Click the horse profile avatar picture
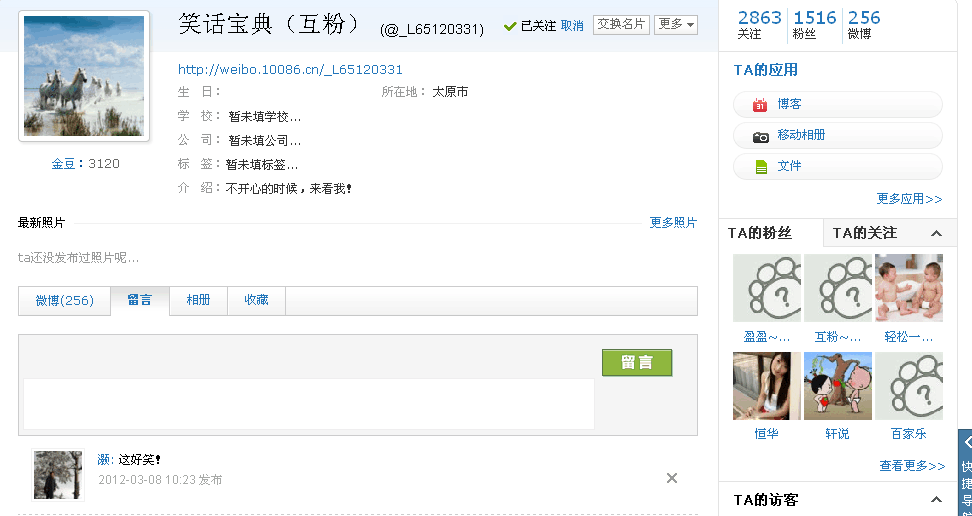Viewport: 972px width, 516px height. [x=84, y=76]
